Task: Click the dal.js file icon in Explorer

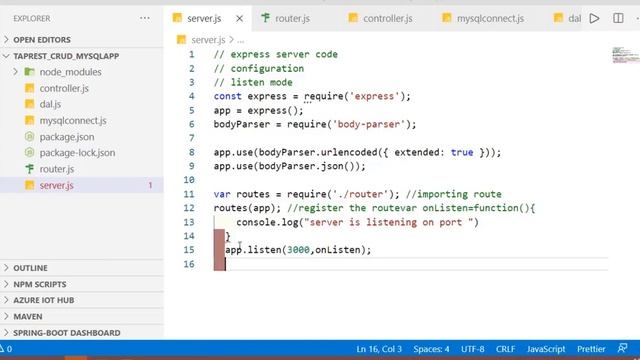Action: pyautogui.click(x=29, y=104)
